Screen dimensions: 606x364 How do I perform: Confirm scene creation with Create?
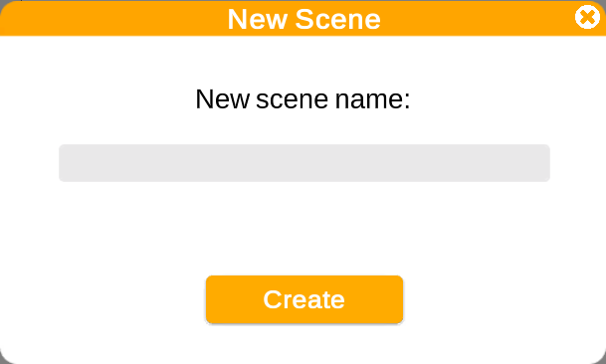click(x=304, y=299)
